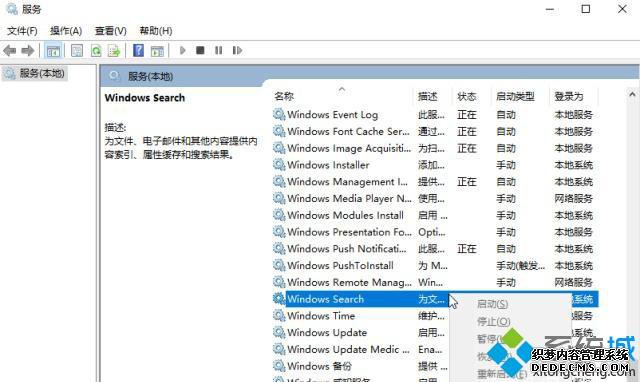
Task: Click the Windows Push Notifications gear icon
Action: click(279, 248)
